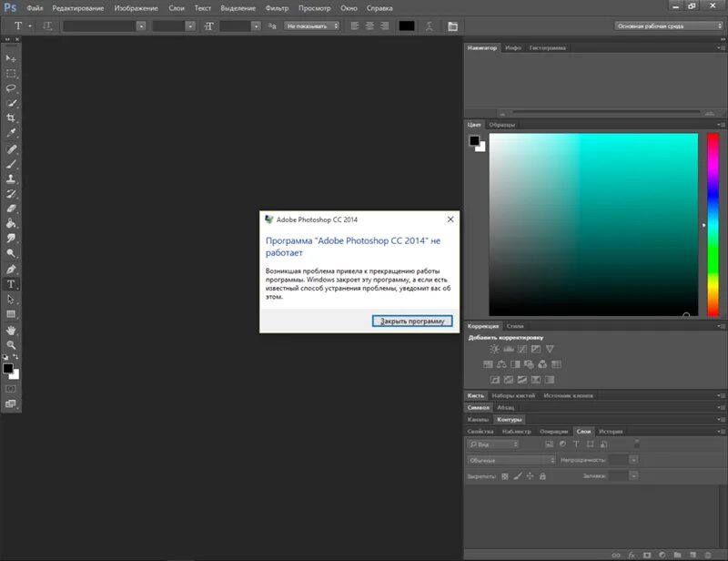
Task: Toggle the Character and Paragraph panels button
Action: pos(452,26)
